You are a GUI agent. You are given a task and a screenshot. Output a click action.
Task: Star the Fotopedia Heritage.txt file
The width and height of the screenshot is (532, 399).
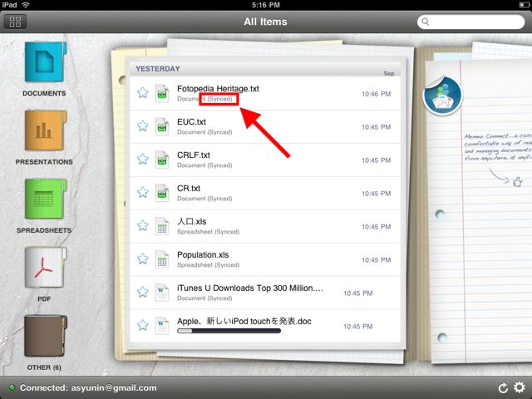click(143, 92)
